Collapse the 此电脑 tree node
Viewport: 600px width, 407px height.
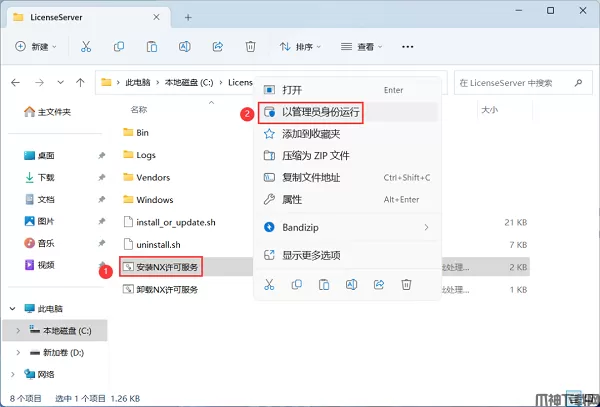pyautogui.click(x=13, y=308)
